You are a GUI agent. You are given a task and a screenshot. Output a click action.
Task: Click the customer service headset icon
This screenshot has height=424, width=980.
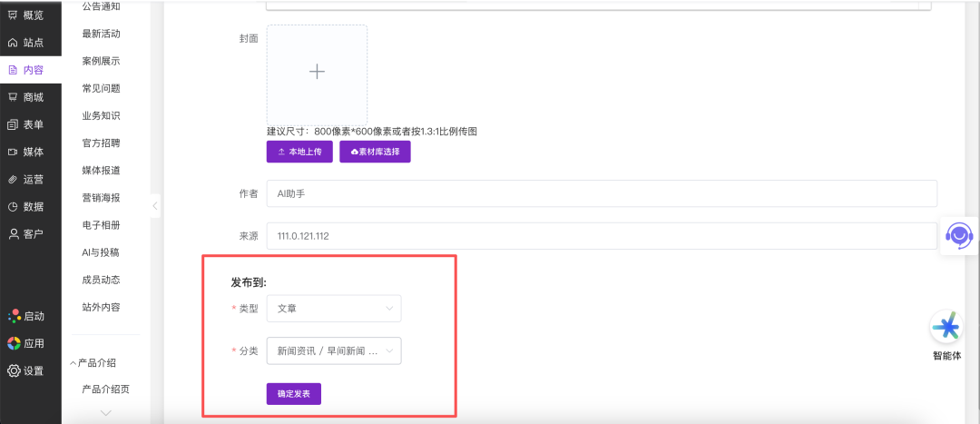pos(958,236)
